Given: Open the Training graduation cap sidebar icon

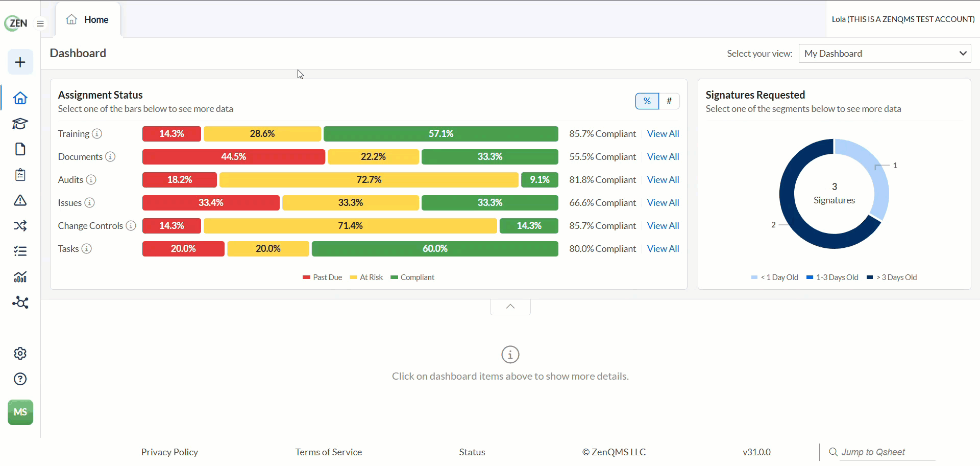Looking at the screenshot, I should tap(20, 124).
